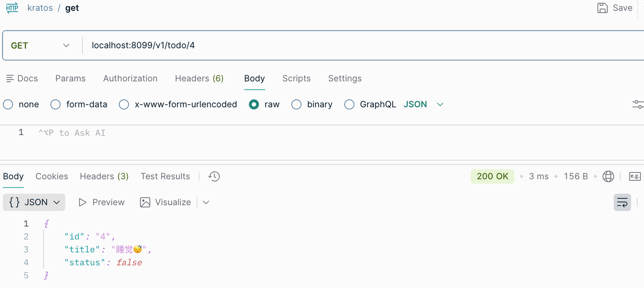Screen dimensions: 644x288
Task: Click the Save floppy disk icon
Action: click(x=602, y=8)
